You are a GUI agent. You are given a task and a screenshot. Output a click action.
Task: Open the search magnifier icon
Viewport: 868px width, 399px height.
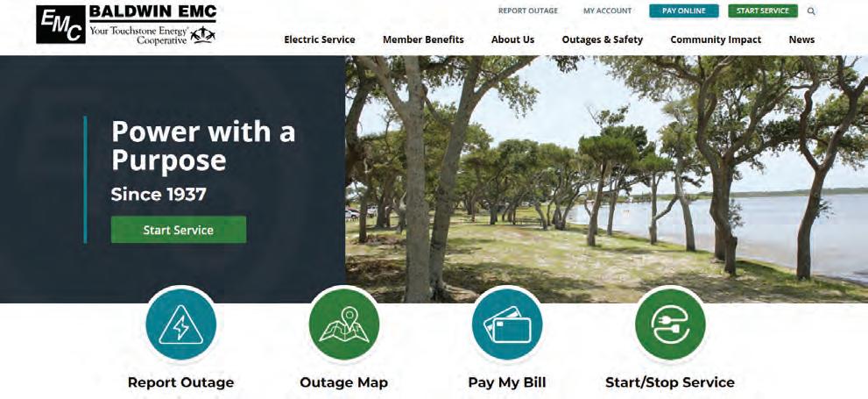(811, 11)
